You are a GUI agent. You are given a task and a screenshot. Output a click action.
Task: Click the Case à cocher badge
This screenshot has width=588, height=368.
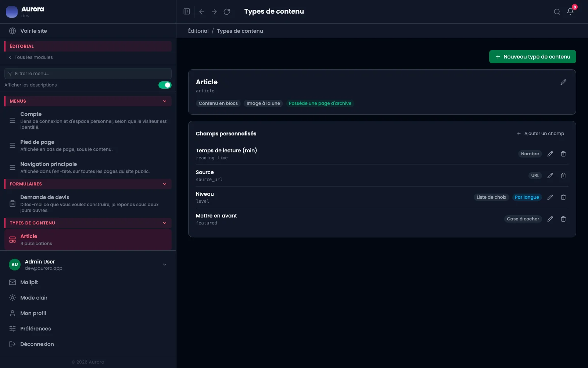point(523,219)
